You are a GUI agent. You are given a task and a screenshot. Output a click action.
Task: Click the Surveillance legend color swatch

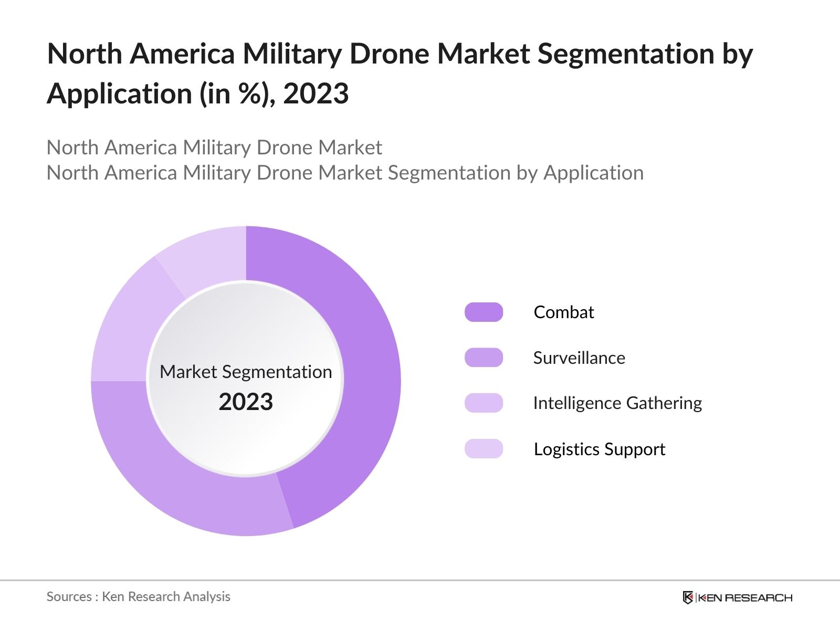coord(484,358)
